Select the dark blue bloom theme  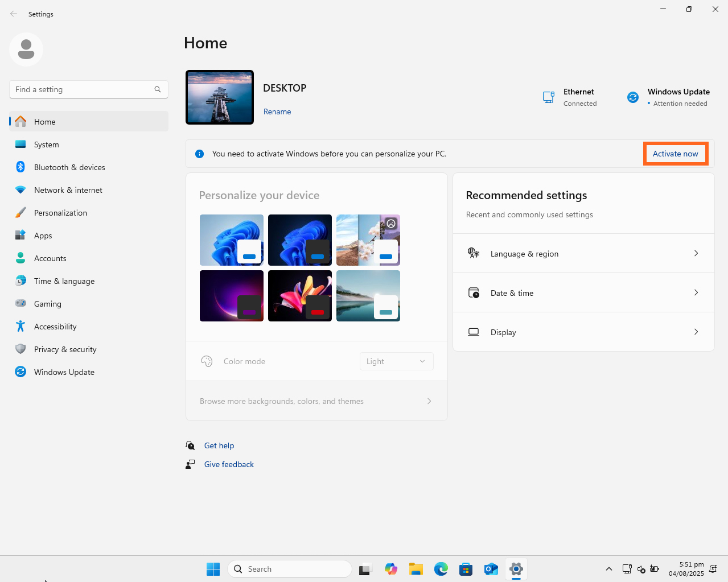point(300,240)
